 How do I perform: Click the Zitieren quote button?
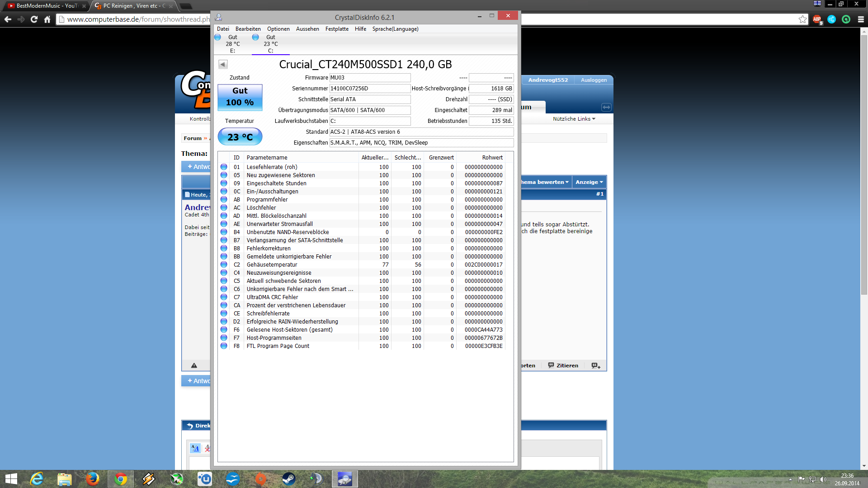[x=563, y=366]
